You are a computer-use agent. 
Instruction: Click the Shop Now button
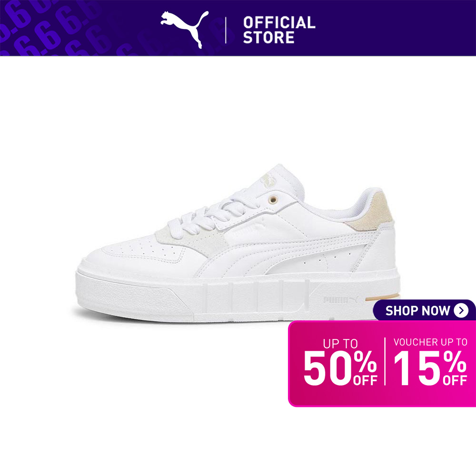424,310
